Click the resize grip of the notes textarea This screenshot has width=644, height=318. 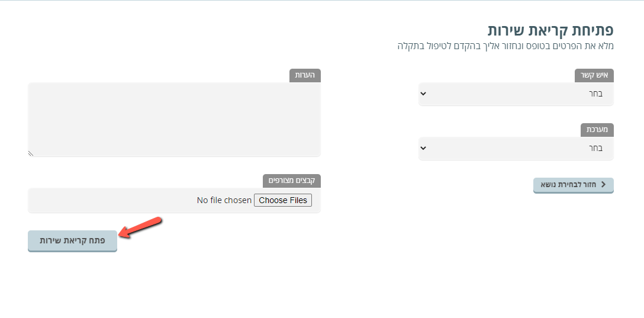[x=31, y=153]
